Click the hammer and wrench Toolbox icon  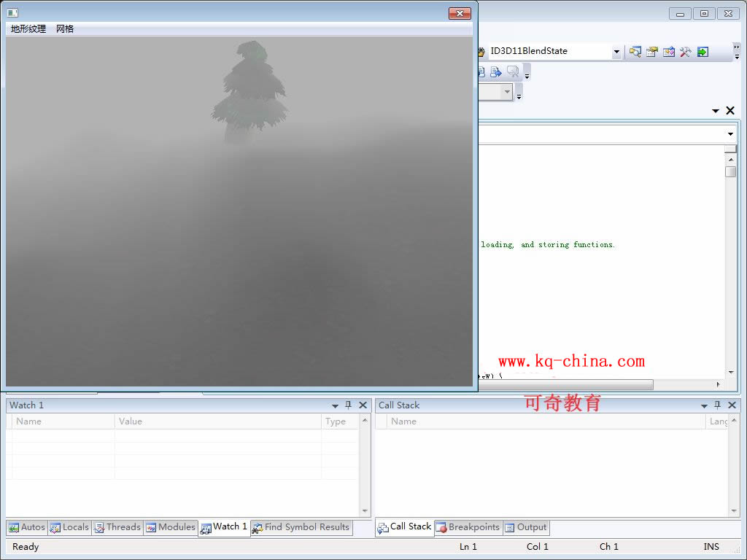pos(686,52)
